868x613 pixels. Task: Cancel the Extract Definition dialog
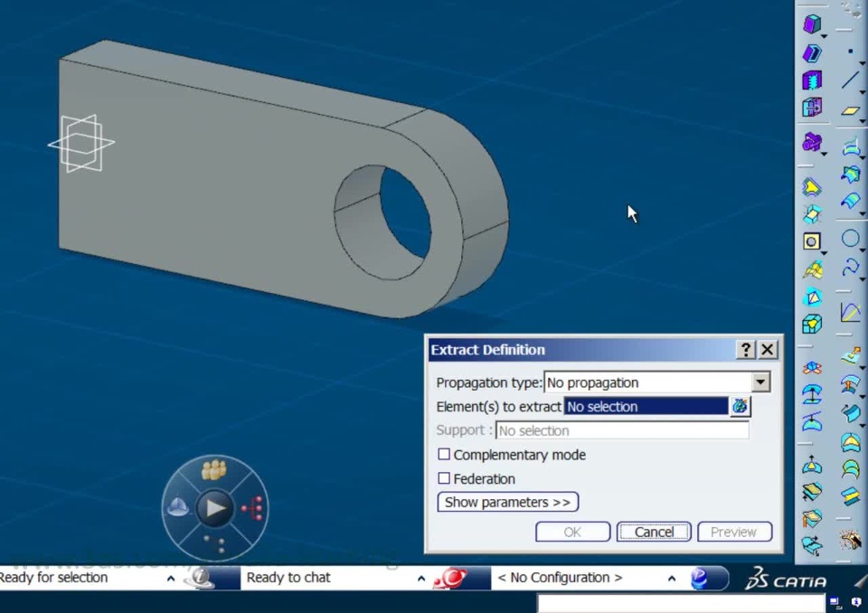pos(654,532)
